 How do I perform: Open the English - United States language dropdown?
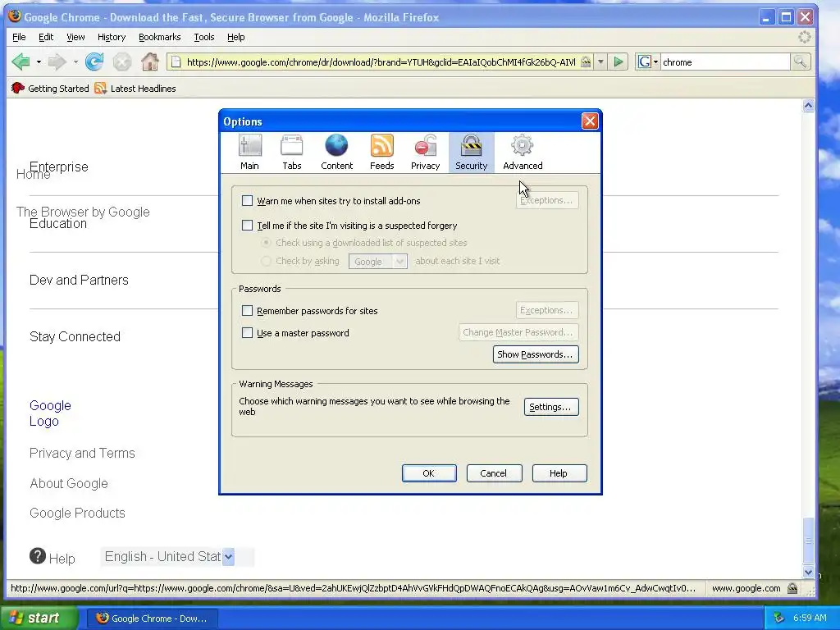click(x=228, y=557)
